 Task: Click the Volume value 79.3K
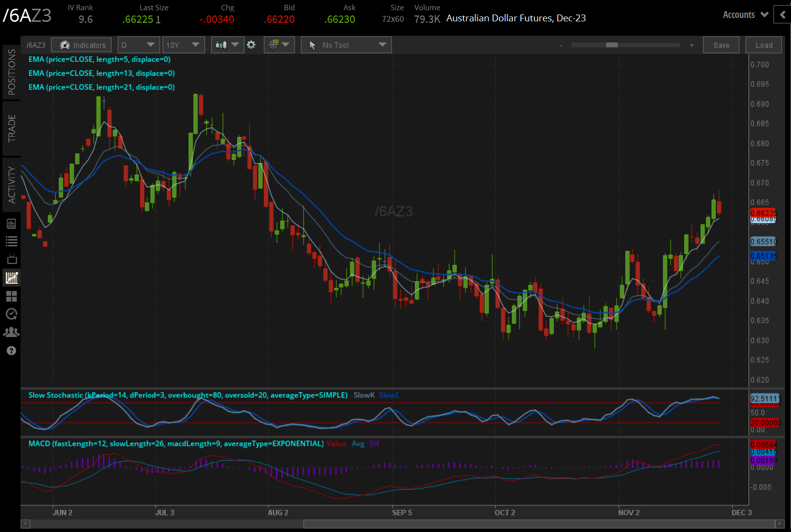click(x=427, y=19)
